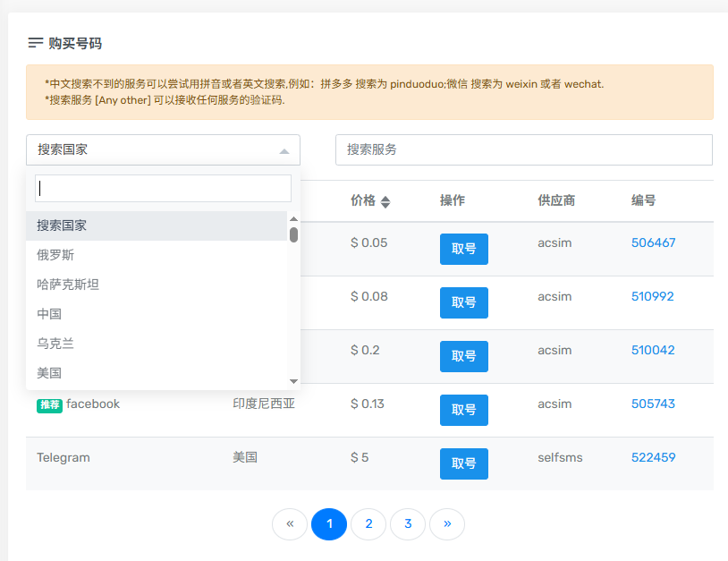Click the country list scrollbar thumb

pos(293,234)
